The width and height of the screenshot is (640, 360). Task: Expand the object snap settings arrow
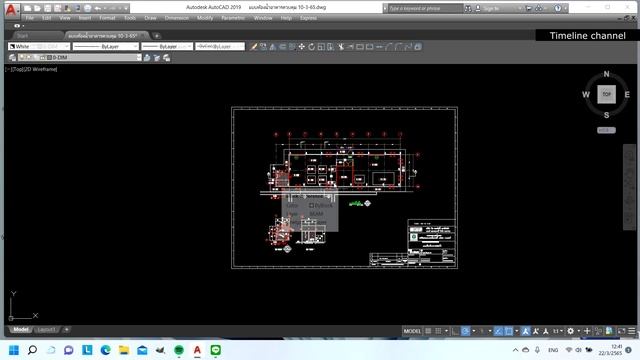[x=517, y=331]
